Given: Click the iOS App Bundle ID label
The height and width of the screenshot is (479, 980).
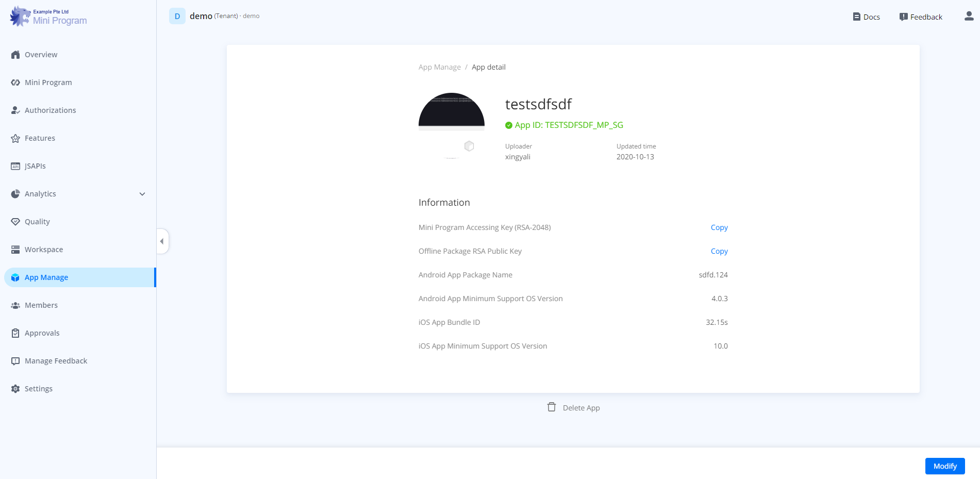Looking at the screenshot, I should tap(449, 322).
